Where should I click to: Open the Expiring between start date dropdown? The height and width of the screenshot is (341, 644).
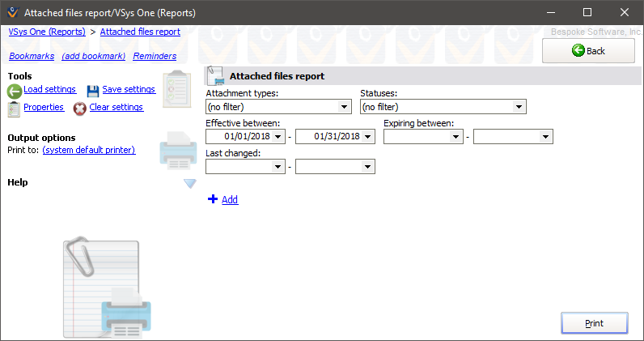click(457, 137)
